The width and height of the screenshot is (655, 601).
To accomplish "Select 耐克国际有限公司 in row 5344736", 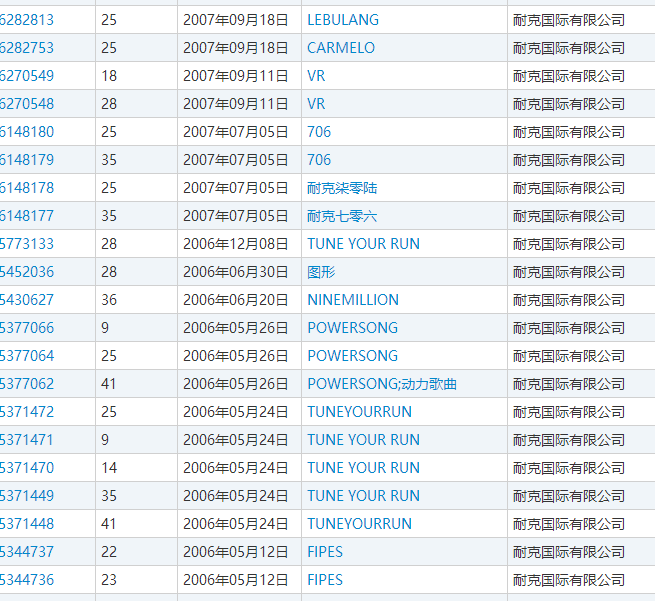I will [x=569, y=580].
